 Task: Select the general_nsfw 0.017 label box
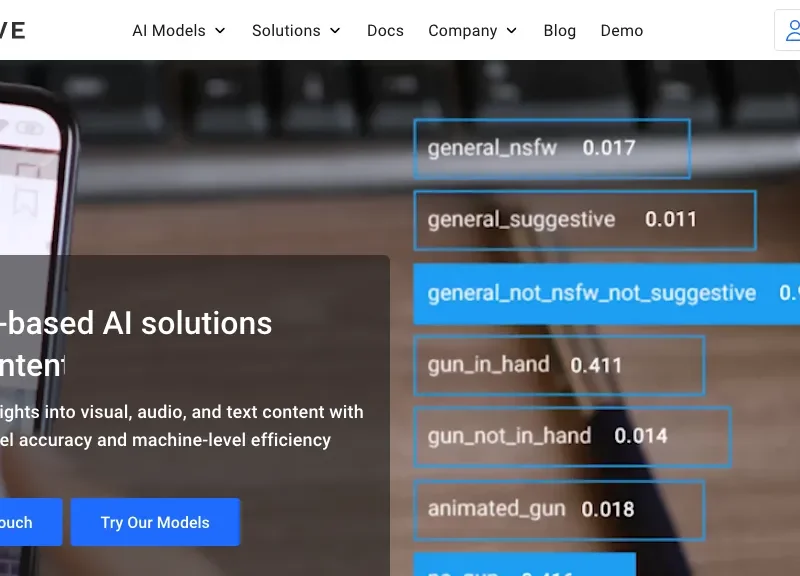pos(552,148)
